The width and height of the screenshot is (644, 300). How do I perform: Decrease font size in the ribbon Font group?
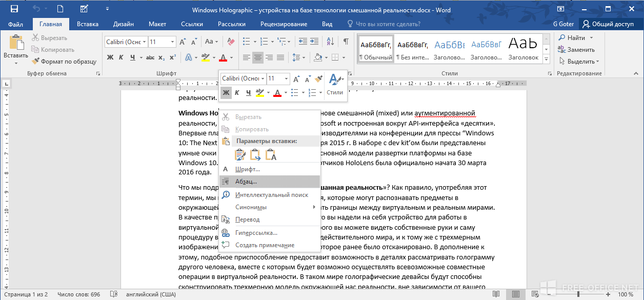(x=193, y=42)
